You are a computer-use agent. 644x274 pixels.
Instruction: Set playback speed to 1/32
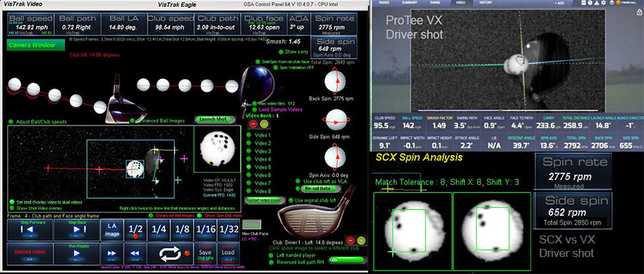pos(228,230)
